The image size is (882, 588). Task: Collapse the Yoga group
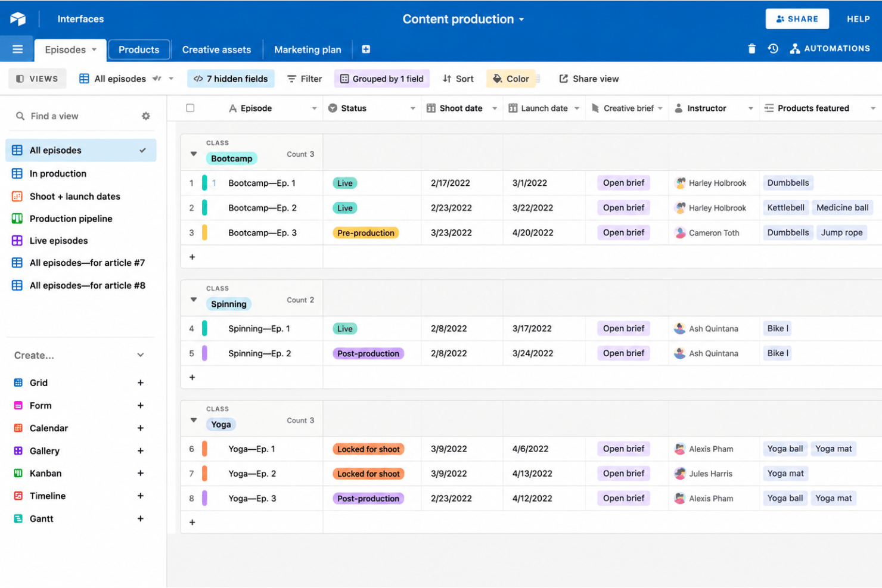[x=194, y=420]
